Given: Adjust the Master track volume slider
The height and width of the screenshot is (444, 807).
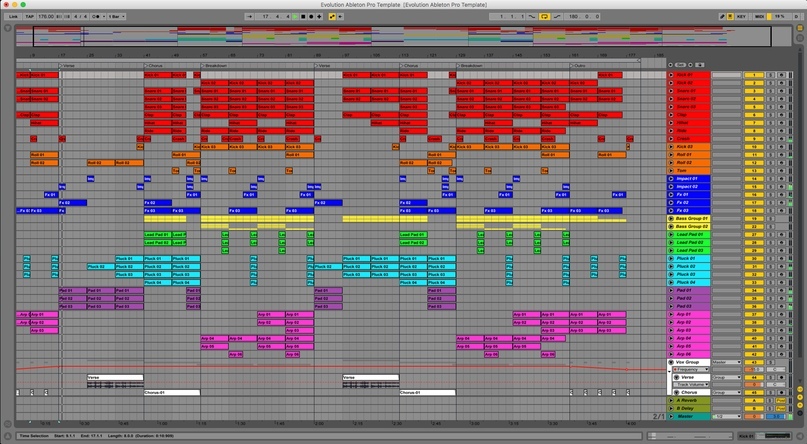Looking at the screenshot, I should pos(753,416).
